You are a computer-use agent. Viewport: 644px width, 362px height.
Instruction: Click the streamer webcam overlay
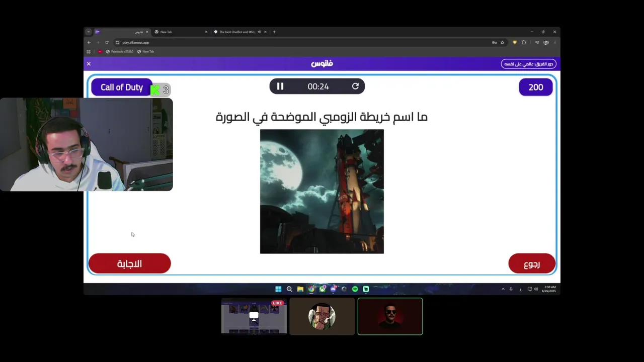click(87, 144)
